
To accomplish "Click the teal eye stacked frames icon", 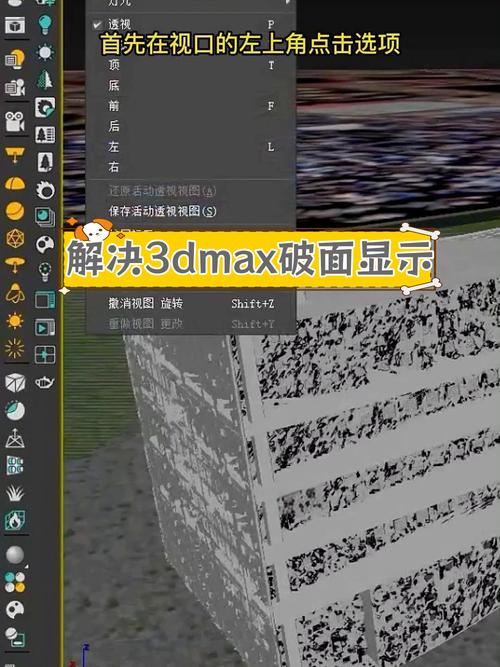I will pos(45,217).
